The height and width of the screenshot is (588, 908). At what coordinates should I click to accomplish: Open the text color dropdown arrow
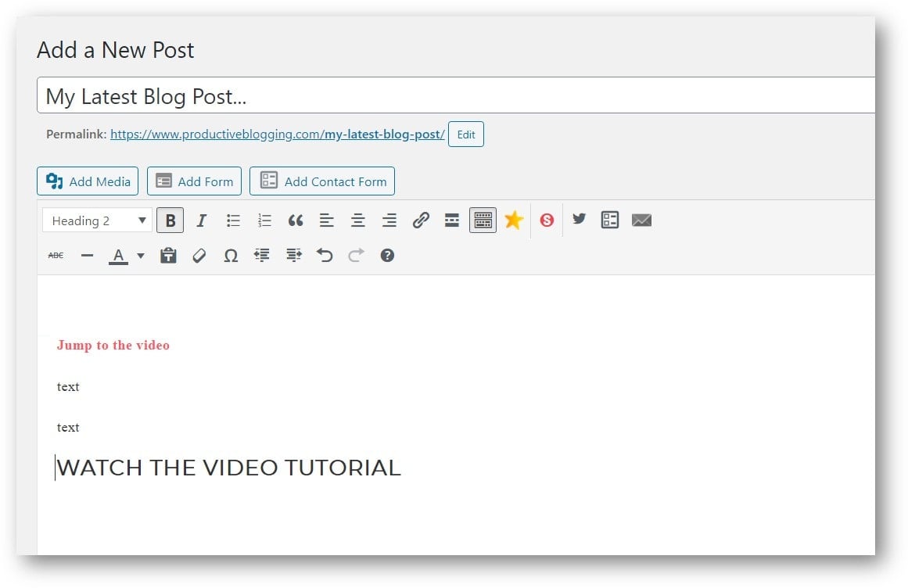coord(141,255)
